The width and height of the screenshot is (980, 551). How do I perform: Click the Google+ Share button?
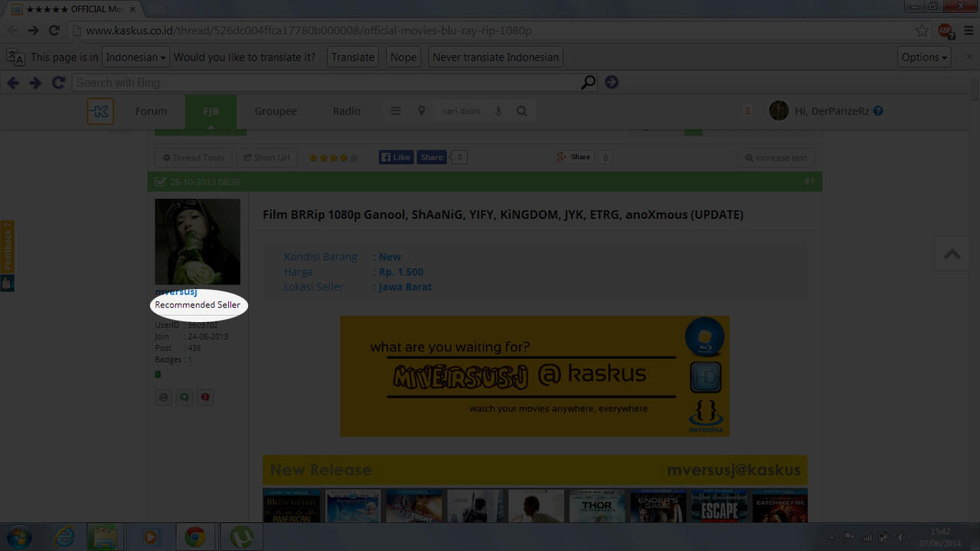574,157
